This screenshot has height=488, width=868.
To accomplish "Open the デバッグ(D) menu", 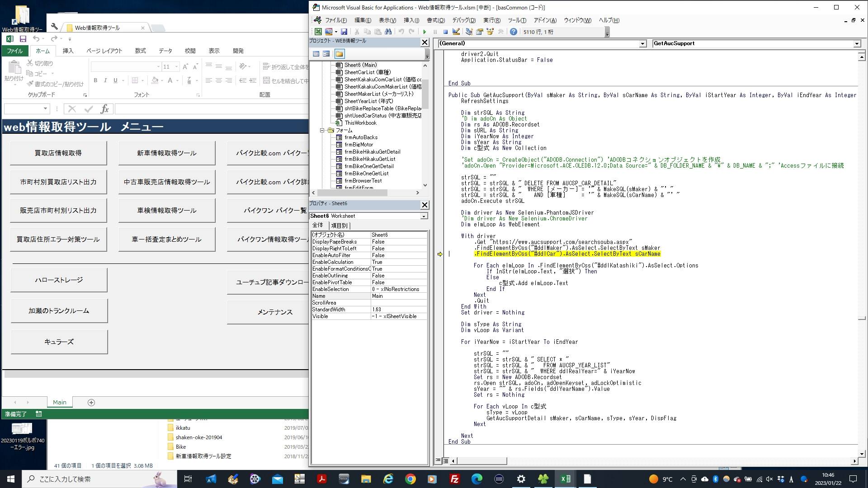I will coord(464,20).
